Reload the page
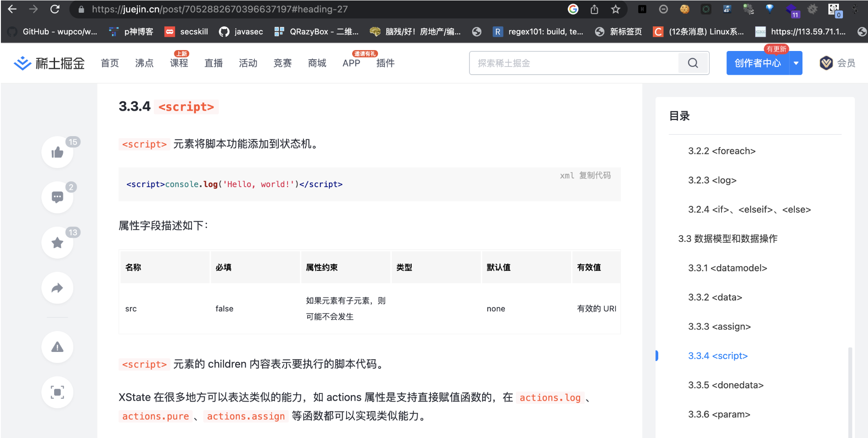Image resolution: width=868 pixels, height=438 pixels. coord(55,9)
